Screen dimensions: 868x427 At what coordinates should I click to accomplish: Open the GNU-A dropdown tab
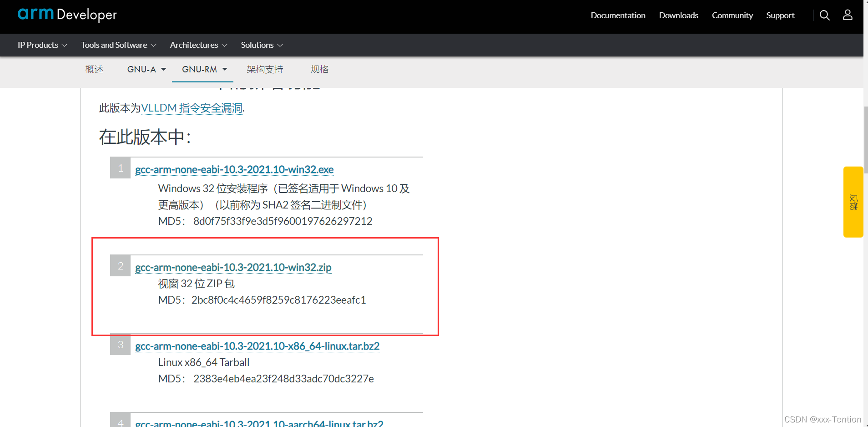146,69
